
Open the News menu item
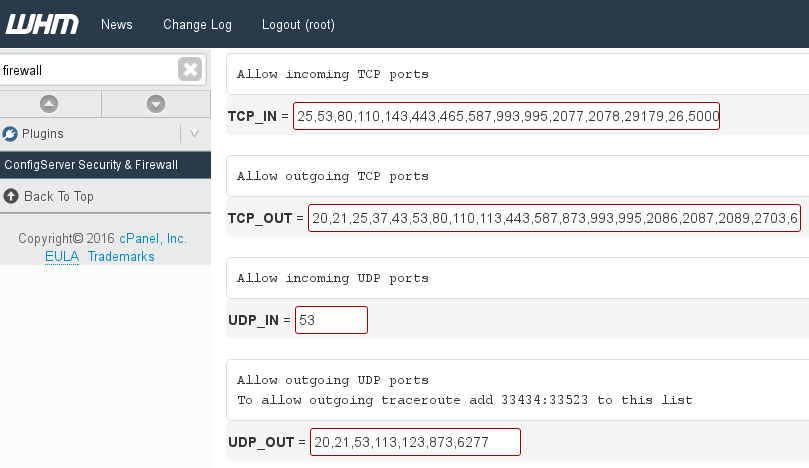[x=117, y=24]
